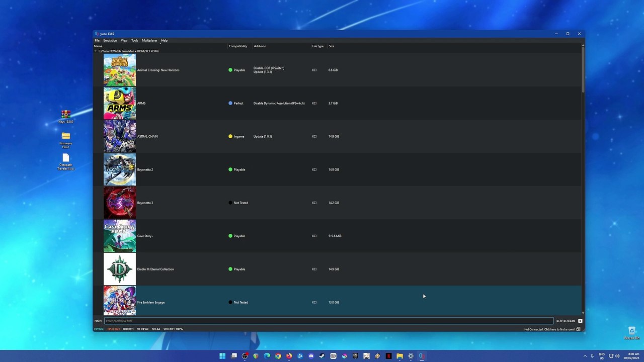Toggle BILINEAR filter in status bar
Image resolution: width=644 pixels, height=362 pixels.
click(x=143, y=329)
